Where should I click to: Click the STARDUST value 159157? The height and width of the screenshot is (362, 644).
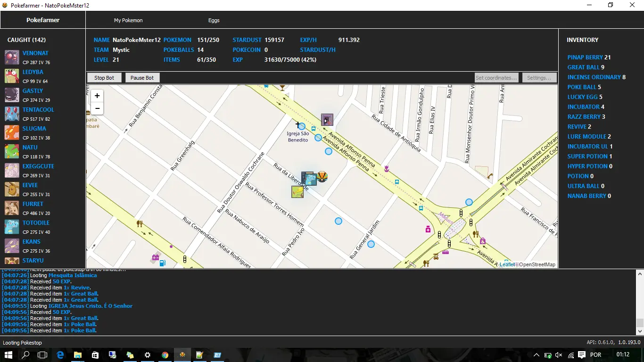click(x=274, y=40)
